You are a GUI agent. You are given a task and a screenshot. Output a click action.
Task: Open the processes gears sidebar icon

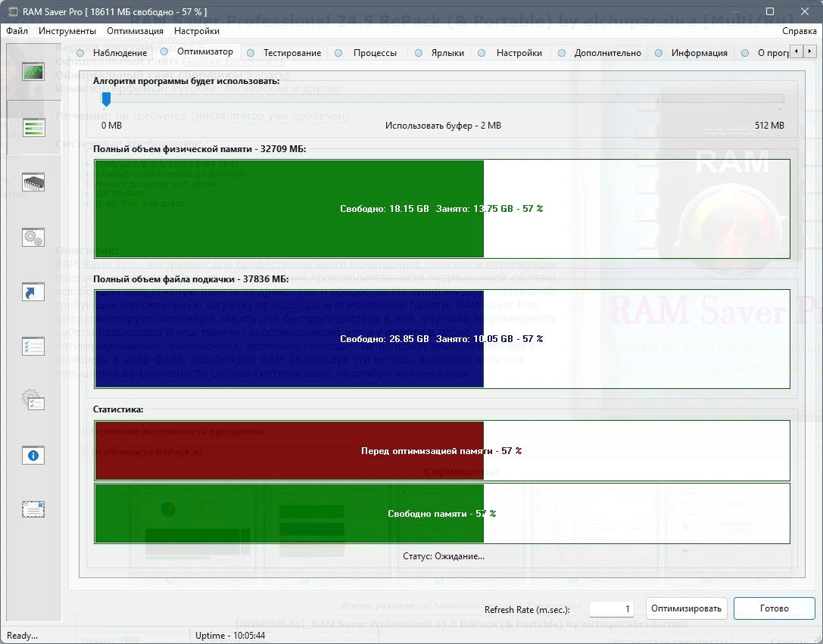tap(33, 237)
